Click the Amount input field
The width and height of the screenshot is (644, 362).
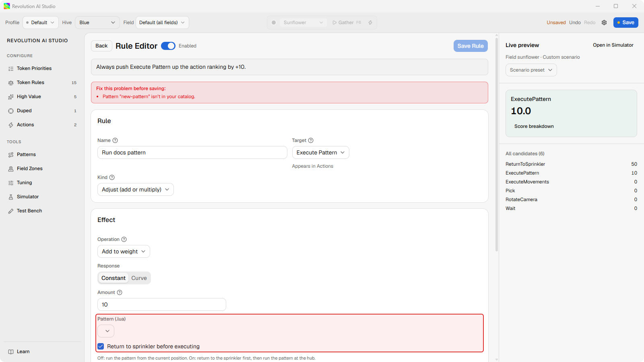click(162, 304)
